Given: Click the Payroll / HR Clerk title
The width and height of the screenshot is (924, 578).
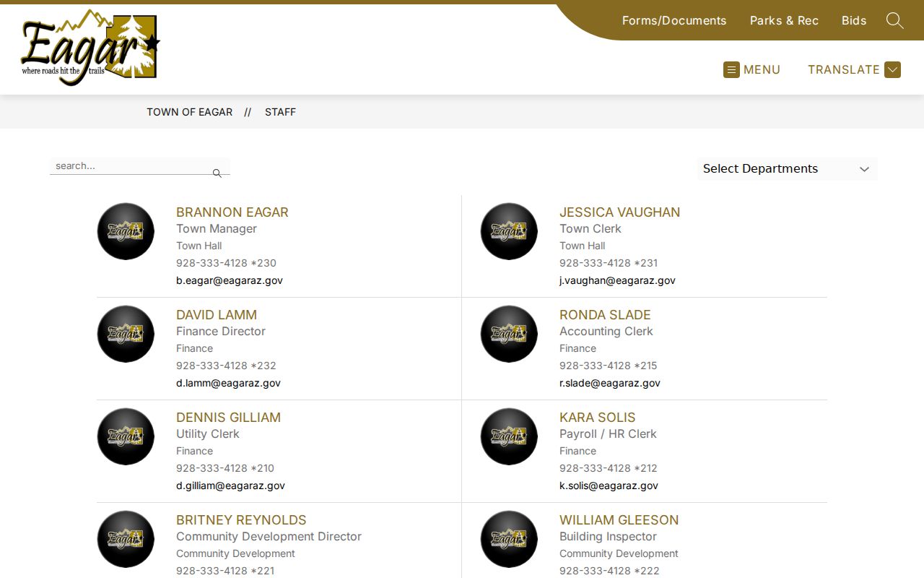Looking at the screenshot, I should coord(608,433).
